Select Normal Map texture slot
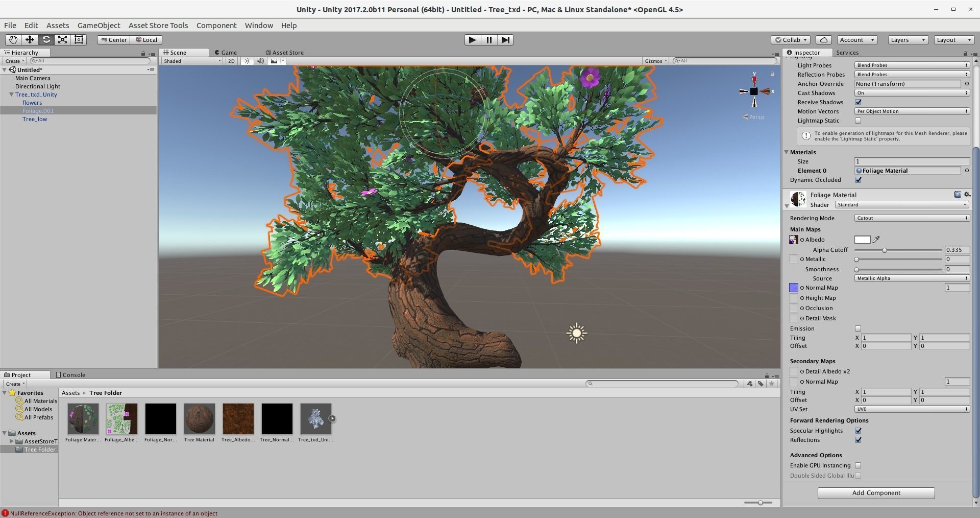 [794, 288]
